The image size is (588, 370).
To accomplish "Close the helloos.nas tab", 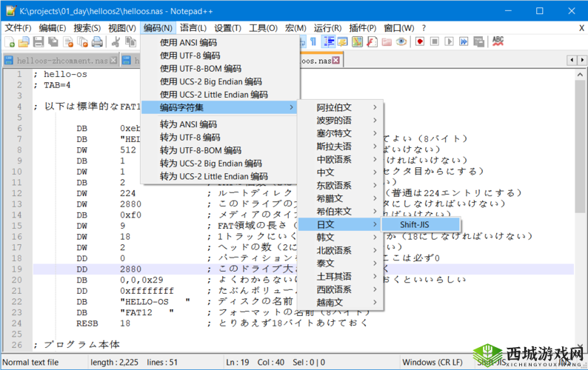I will coord(336,60).
